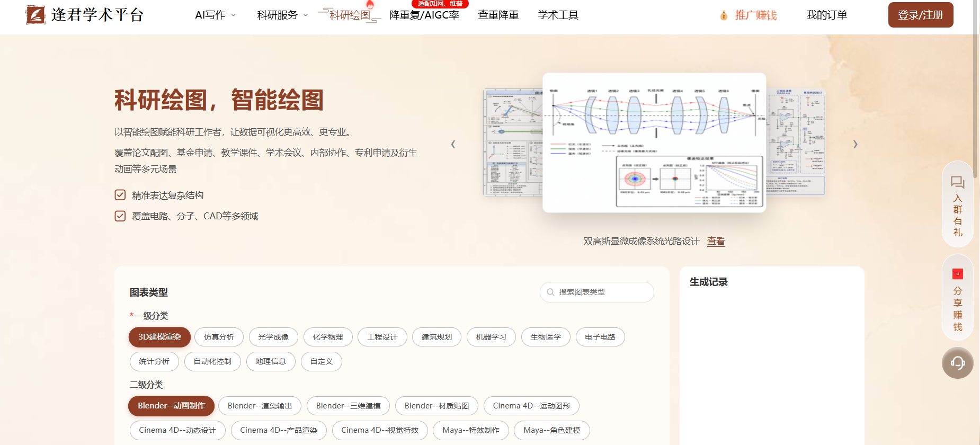Image resolution: width=980 pixels, height=445 pixels.
Task: Choose Cinema 4D--产品渲染 subcategory
Action: point(279,430)
